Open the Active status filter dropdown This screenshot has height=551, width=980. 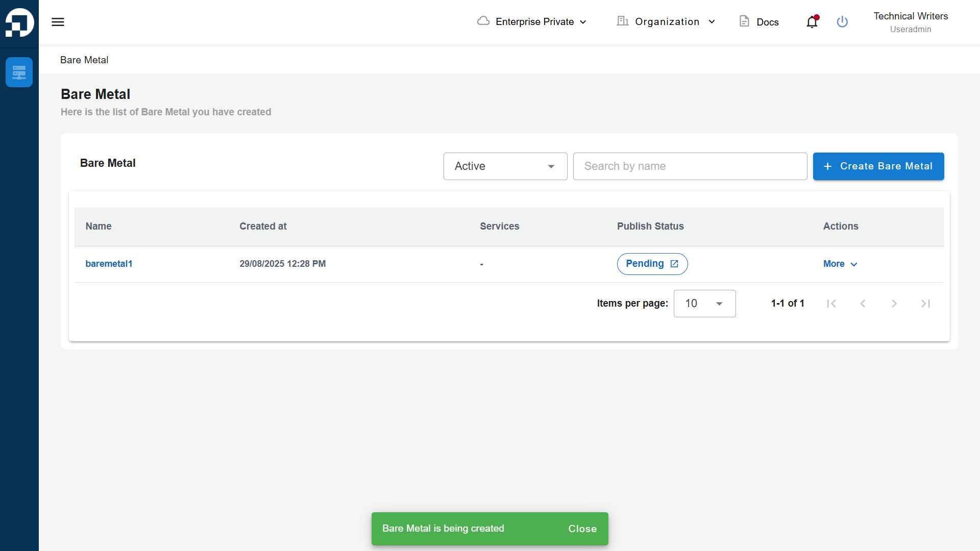[505, 166]
